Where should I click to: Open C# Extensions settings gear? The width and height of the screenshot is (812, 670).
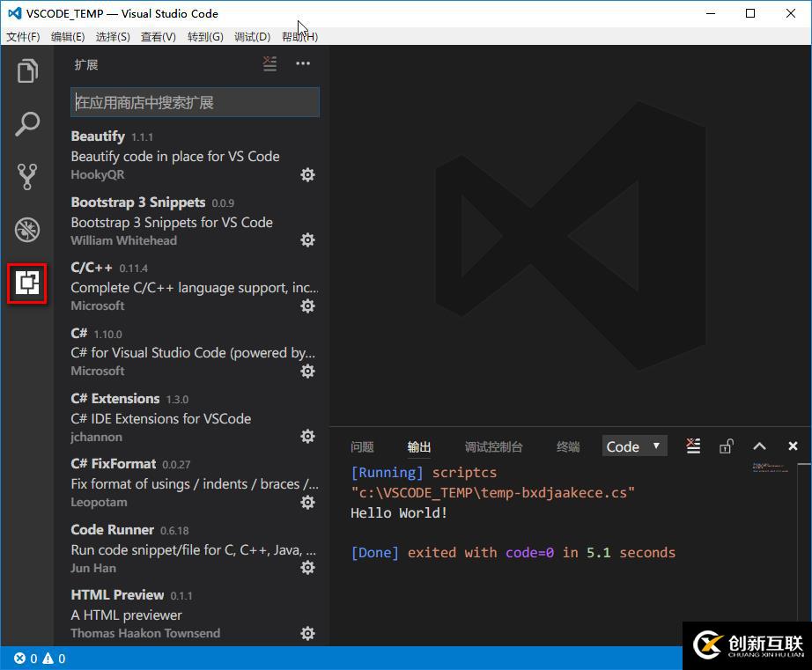(x=307, y=437)
